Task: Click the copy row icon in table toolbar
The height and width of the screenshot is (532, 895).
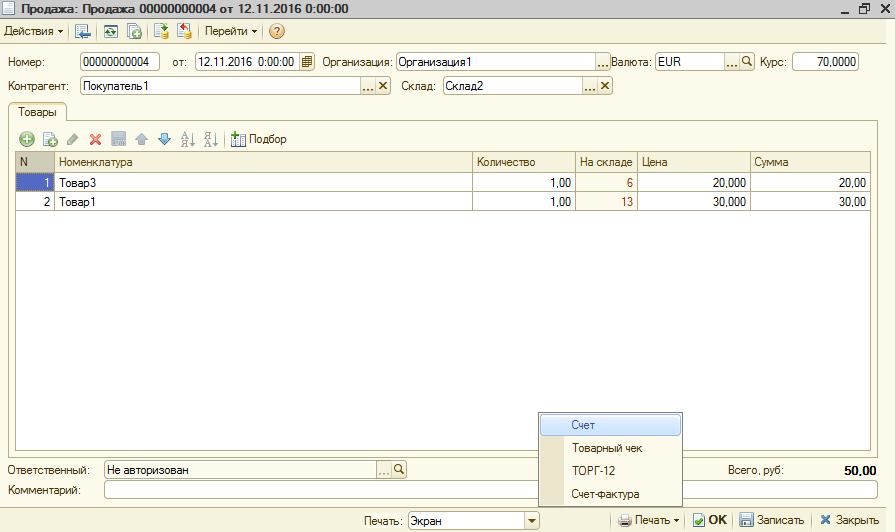Action: click(50, 139)
